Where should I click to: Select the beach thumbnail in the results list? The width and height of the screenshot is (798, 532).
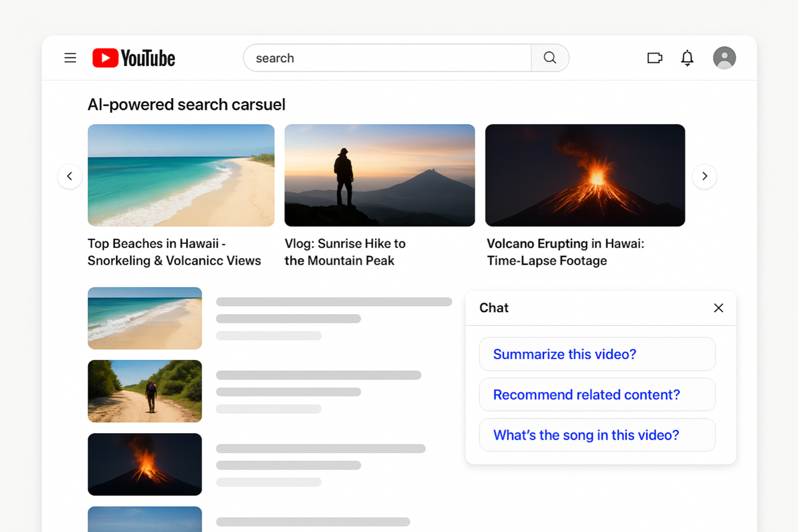[x=145, y=318]
